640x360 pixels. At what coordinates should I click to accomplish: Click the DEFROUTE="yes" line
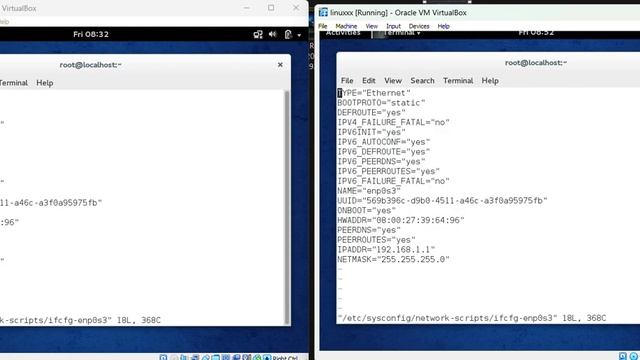[x=371, y=113]
